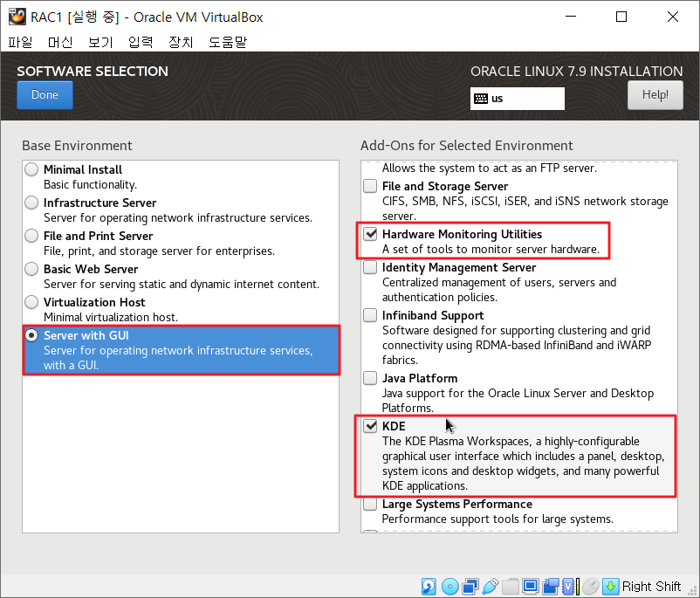This screenshot has width=700, height=598.
Task: Click the 'Right Shift' host key label
Action: pos(651,587)
